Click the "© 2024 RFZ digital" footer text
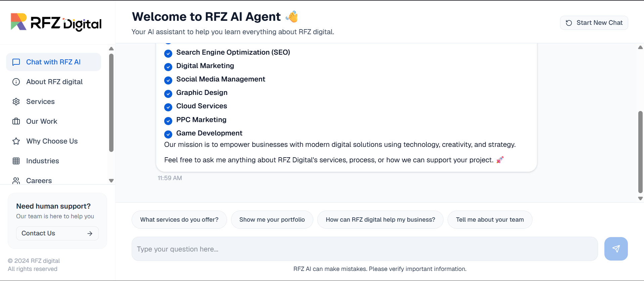The width and height of the screenshot is (644, 281). (x=34, y=261)
